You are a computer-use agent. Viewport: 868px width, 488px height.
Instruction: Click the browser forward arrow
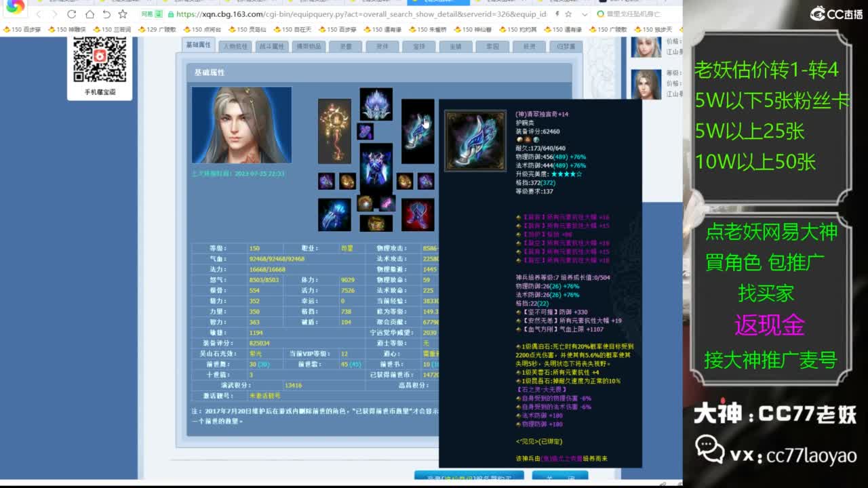click(55, 14)
